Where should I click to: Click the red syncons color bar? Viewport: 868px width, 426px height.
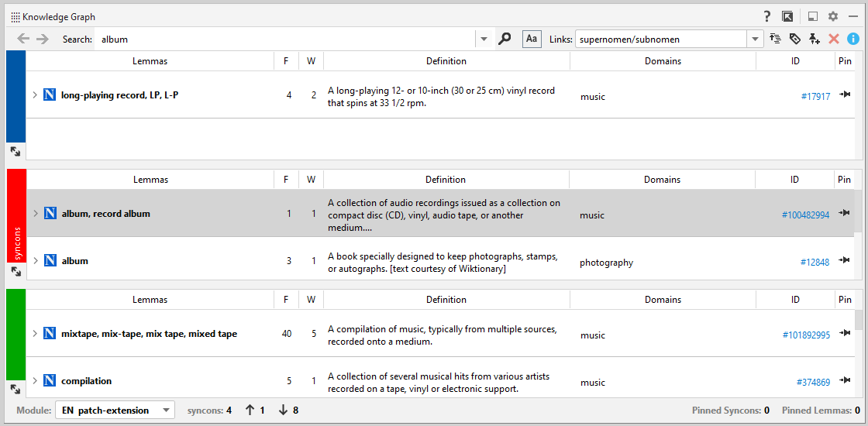(x=16, y=215)
